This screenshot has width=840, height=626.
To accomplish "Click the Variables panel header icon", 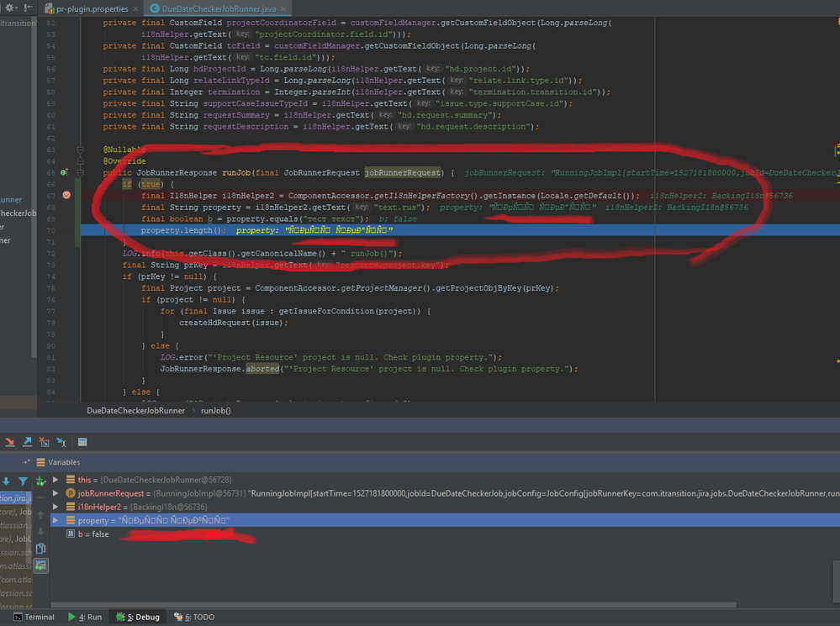I will click(x=40, y=462).
